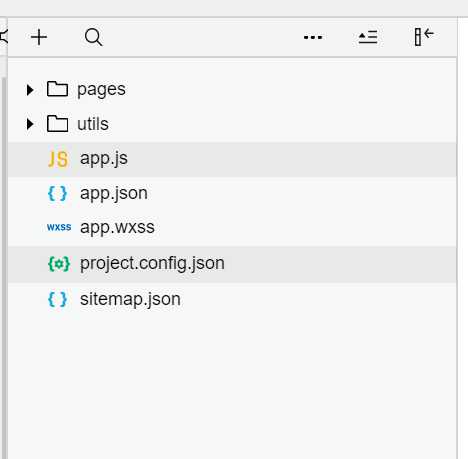Image resolution: width=468 pixels, height=459 pixels.
Task: Click the vertical scrollbar at left edge
Action: coord(4,267)
